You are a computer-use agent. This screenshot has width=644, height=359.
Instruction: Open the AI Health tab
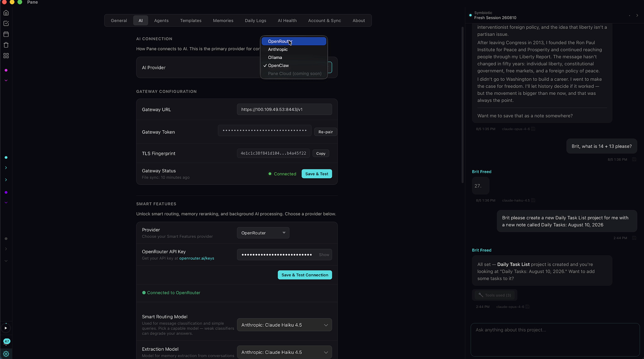pyautogui.click(x=287, y=20)
